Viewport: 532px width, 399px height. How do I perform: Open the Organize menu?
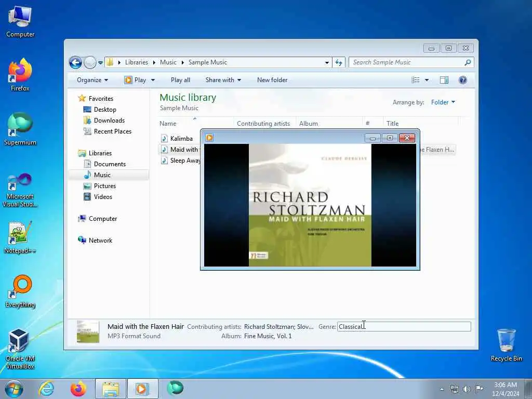[x=92, y=80]
